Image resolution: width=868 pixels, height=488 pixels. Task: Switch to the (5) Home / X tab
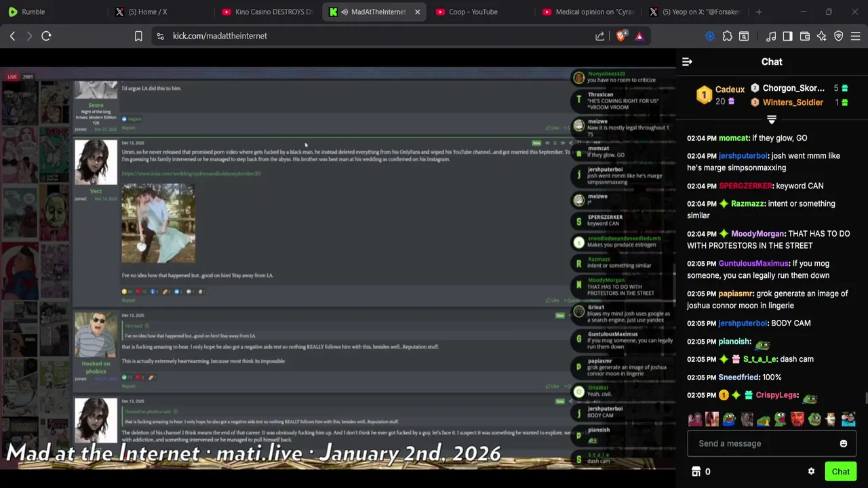pyautogui.click(x=161, y=12)
